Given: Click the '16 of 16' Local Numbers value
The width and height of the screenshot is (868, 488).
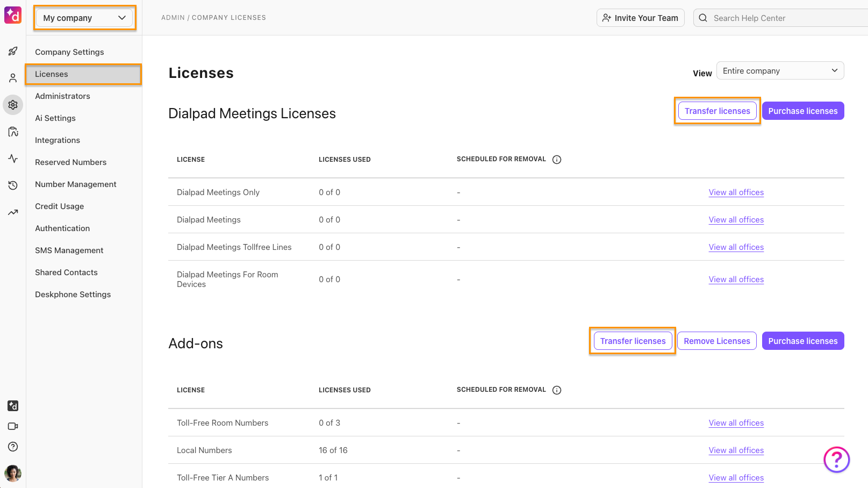Looking at the screenshot, I should click(x=333, y=450).
